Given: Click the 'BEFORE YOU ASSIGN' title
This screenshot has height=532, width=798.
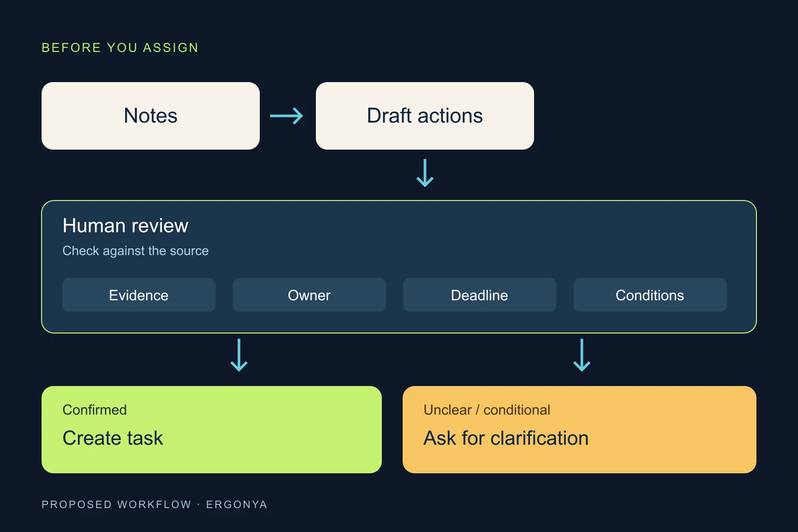Looking at the screenshot, I should (120, 48).
